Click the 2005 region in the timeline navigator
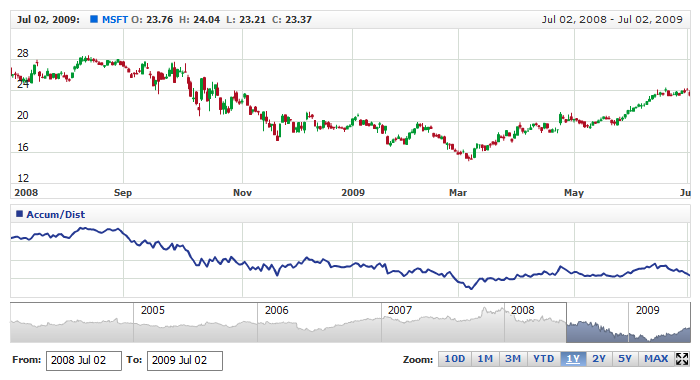The width and height of the screenshot is (700, 380). point(196,322)
